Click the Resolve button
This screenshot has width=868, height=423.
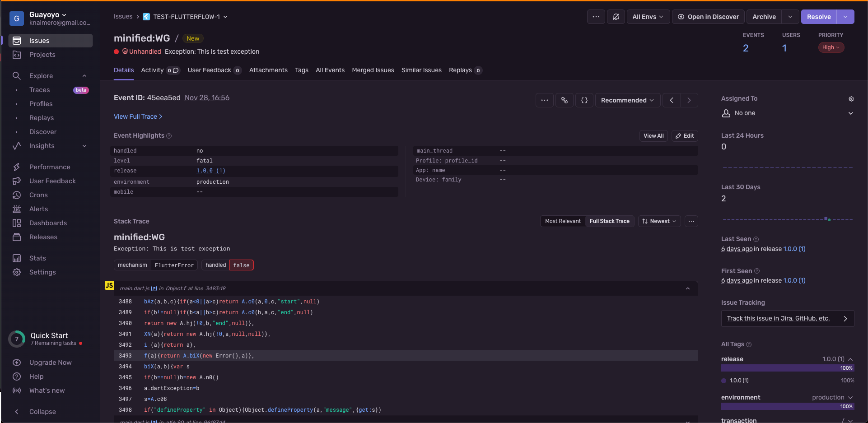pyautogui.click(x=818, y=17)
